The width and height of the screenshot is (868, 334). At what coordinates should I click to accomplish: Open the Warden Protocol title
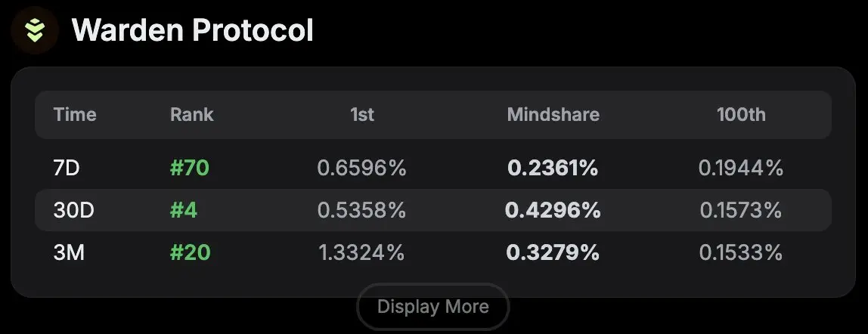pyautogui.click(x=193, y=30)
